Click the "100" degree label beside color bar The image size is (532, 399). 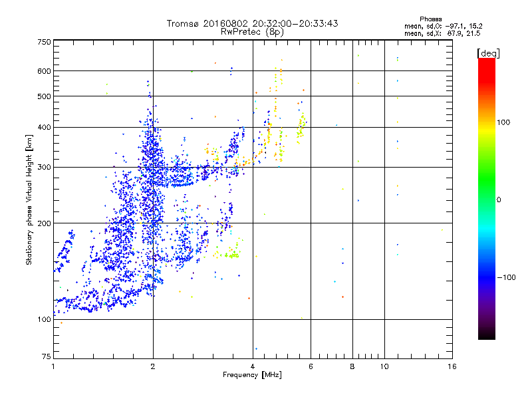(x=503, y=122)
